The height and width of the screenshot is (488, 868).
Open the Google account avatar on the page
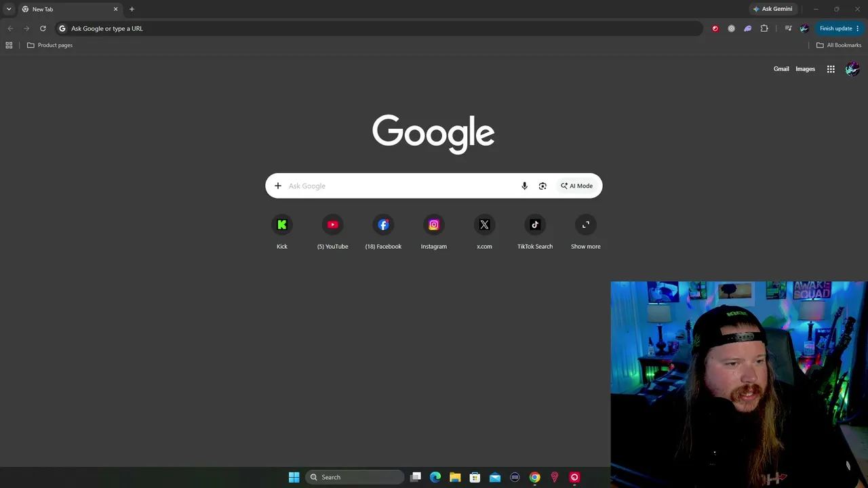[852, 69]
